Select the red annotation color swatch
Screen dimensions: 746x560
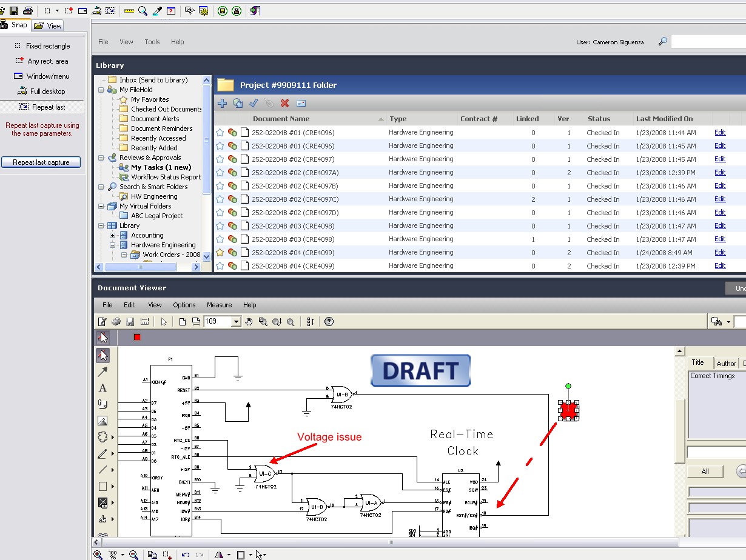tap(136, 337)
